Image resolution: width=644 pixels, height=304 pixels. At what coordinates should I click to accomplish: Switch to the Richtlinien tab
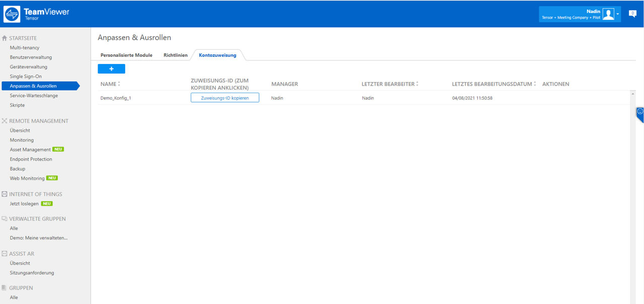(176, 55)
